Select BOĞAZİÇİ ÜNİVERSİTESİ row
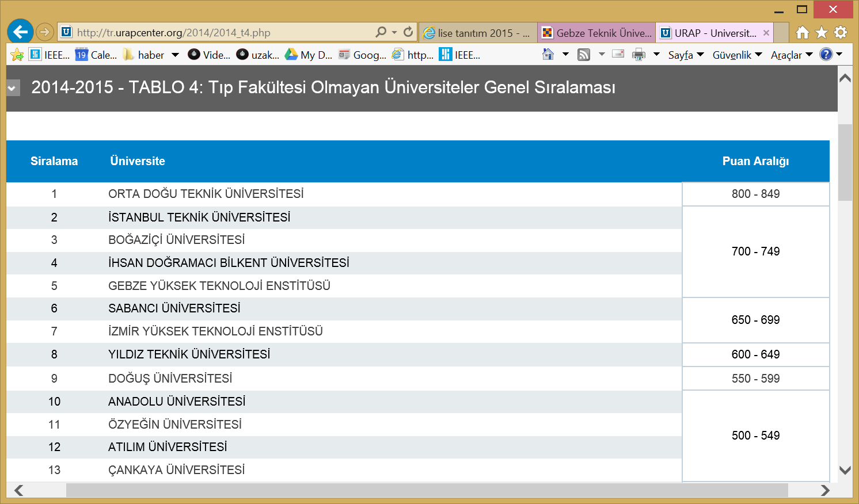The width and height of the screenshot is (859, 504). pos(344,240)
